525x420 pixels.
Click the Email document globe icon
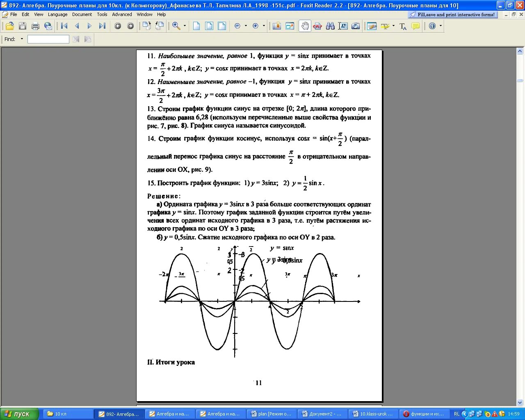click(48, 26)
